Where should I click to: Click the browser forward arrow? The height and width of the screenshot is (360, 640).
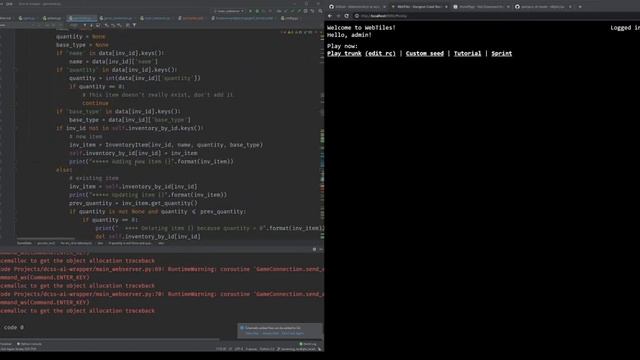(x=338, y=16)
